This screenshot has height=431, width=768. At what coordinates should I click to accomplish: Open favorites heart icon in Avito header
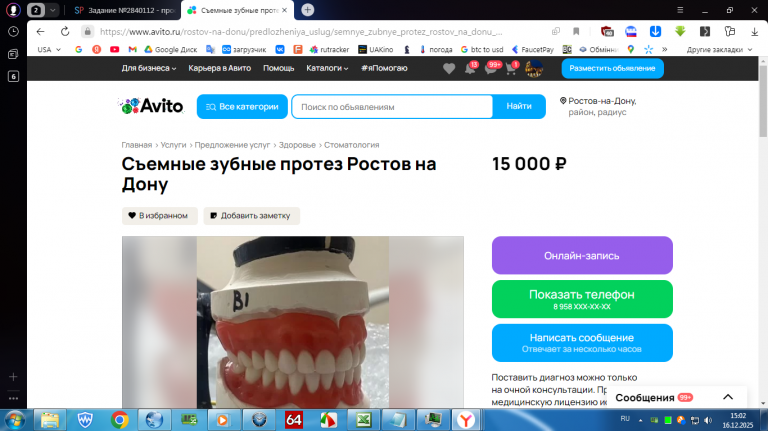(449, 69)
